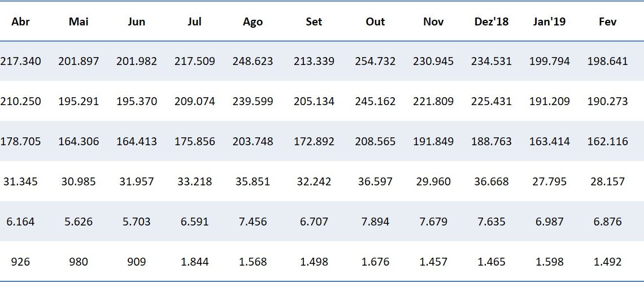Select the 926 cell in Abr column
The height and width of the screenshot is (282, 644).
tap(20, 262)
